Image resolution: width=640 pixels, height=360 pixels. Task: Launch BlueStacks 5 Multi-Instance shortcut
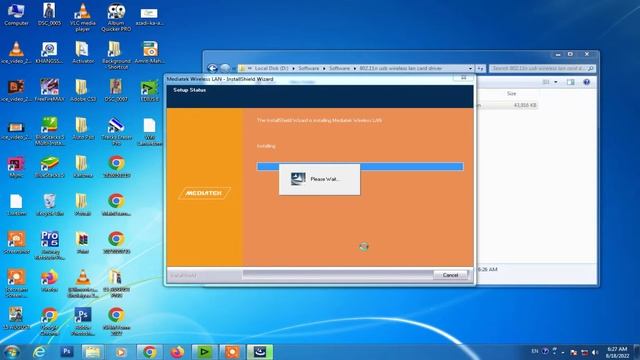point(49,131)
